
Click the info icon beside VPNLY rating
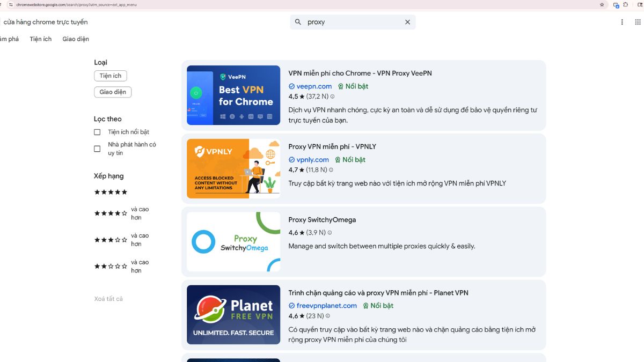point(331,170)
